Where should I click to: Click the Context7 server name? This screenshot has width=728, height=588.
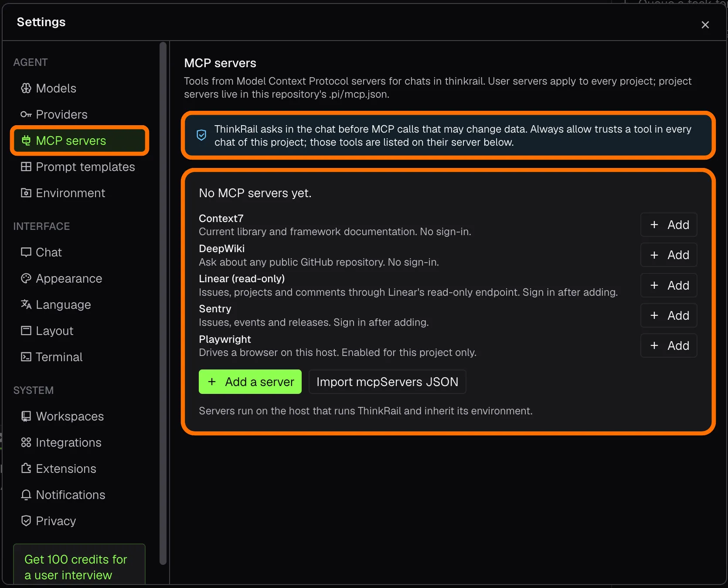point(221,218)
